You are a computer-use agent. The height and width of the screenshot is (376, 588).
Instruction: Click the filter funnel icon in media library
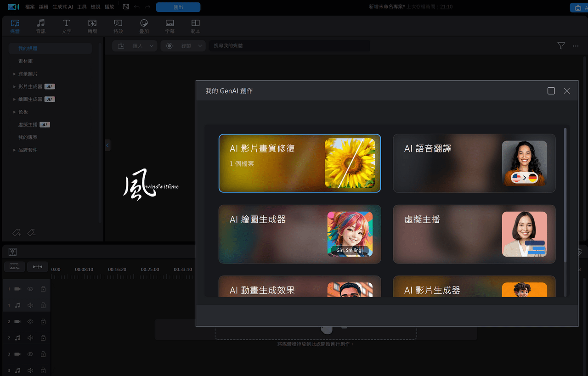click(x=561, y=46)
